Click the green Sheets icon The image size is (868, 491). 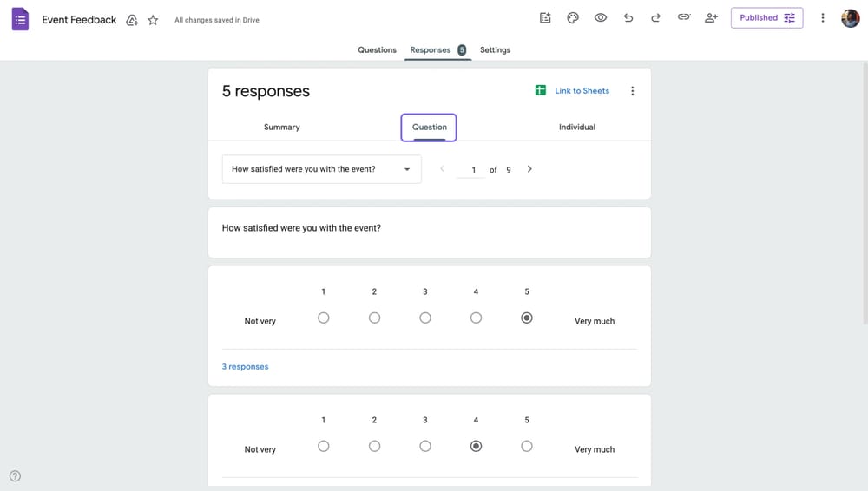pyautogui.click(x=541, y=90)
